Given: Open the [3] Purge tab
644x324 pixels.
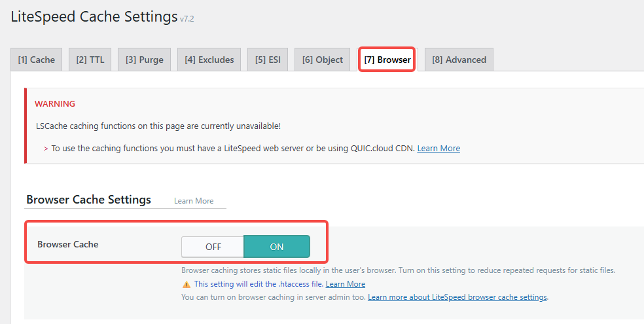Looking at the screenshot, I should coord(144,60).
